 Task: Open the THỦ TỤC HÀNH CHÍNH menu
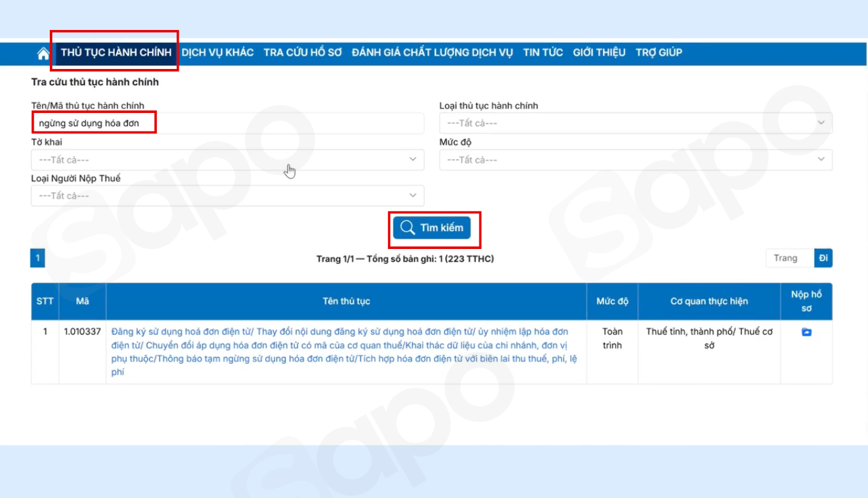click(116, 53)
